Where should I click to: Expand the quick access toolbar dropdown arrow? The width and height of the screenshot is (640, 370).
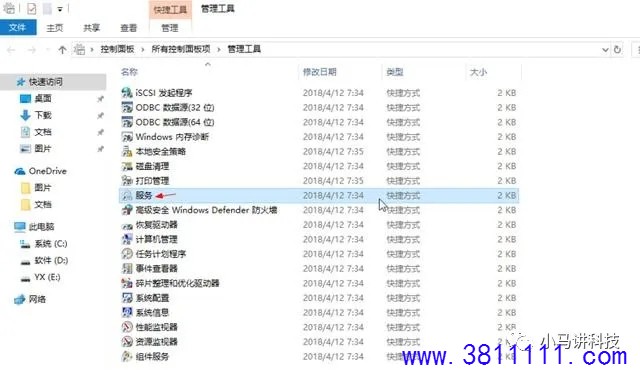[60, 9]
